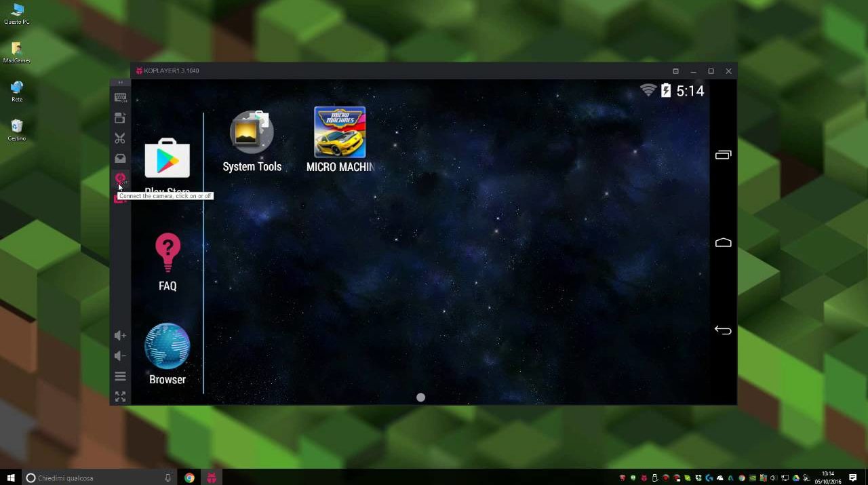Click the home screen page indicator dot

click(x=420, y=397)
